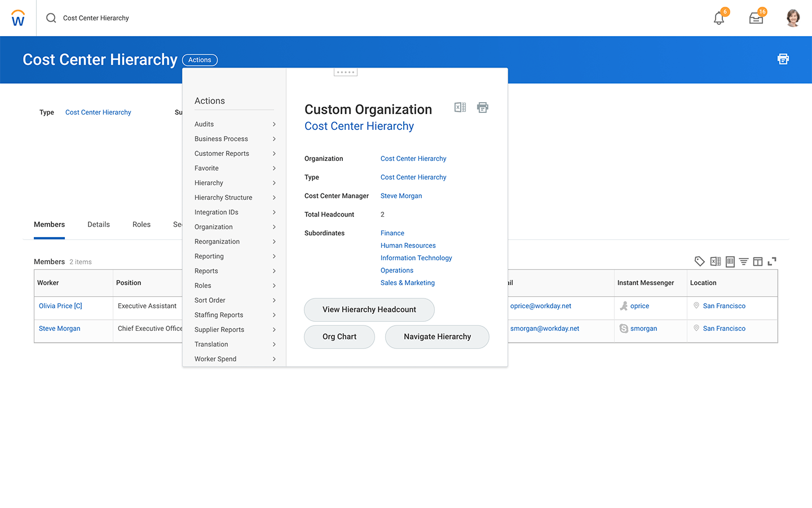Open Steve Morgan cost center manager link

pos(401,196)
